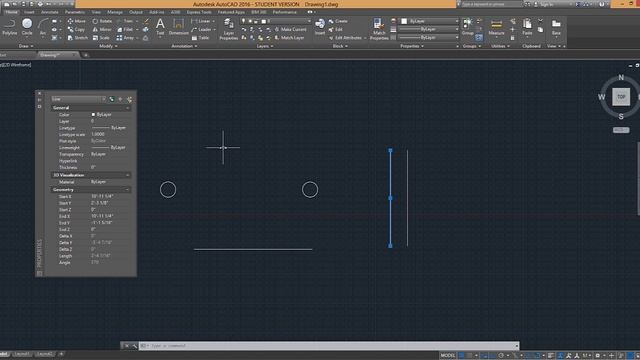Viewport: 640px width, 360px height.
Task: Open the Insert block tool
Action: point(320,27)
